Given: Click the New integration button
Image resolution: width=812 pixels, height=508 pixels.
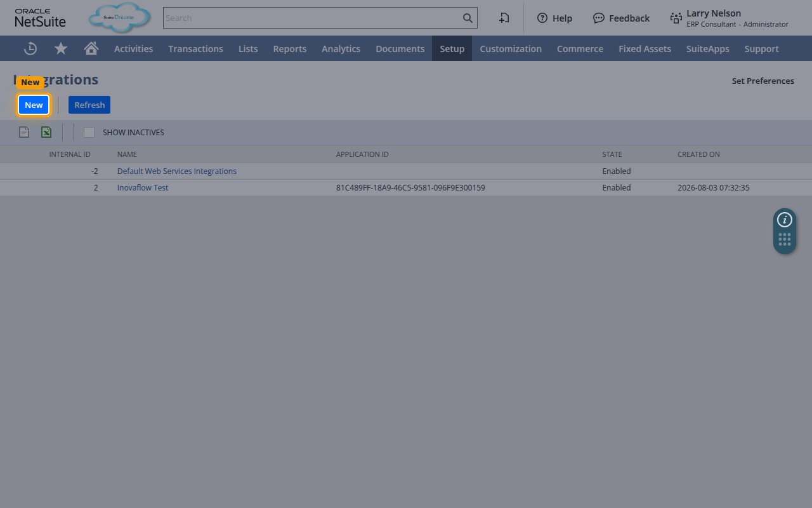Looking at the screenshot, I should (x=34, y=105).
